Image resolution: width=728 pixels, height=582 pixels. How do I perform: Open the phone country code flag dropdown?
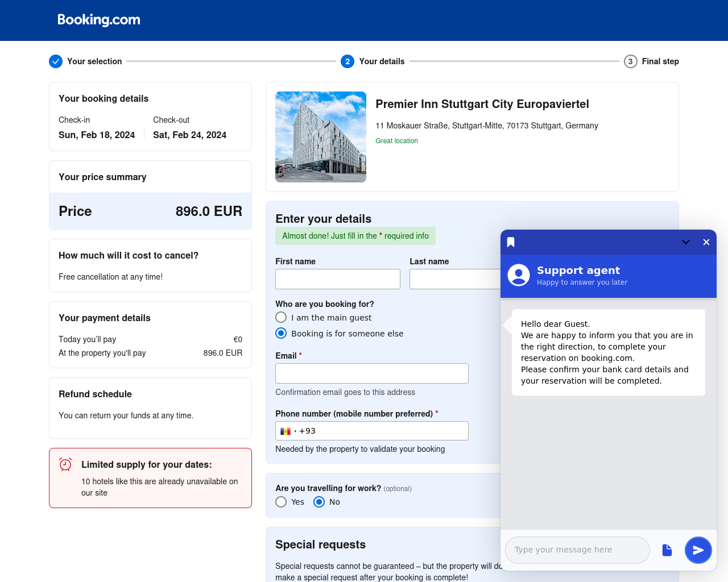(x=288, y=431)
